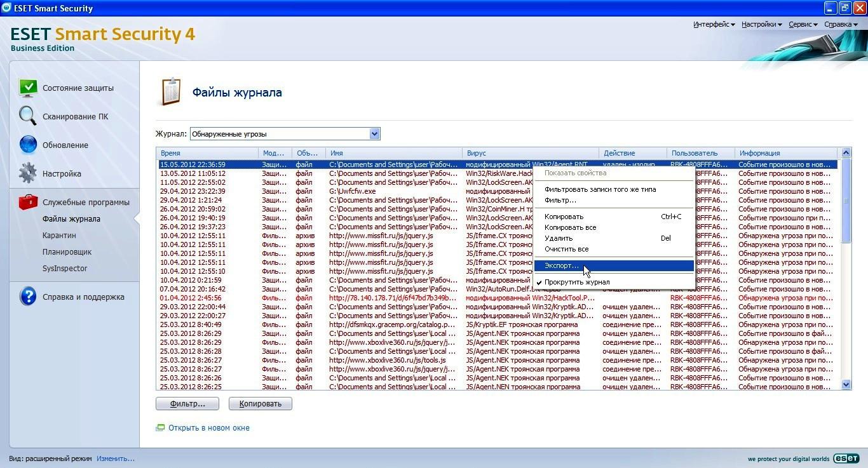This screenshot has height=468, width=868.
Task: Choose Очистить все in the context menu
Action: pyautogui.click(x=614, y=249)
